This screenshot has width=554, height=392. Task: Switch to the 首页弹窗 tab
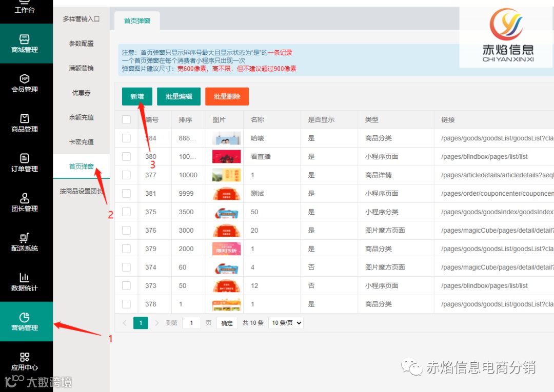pyautogui.click(x=137, y=21)
